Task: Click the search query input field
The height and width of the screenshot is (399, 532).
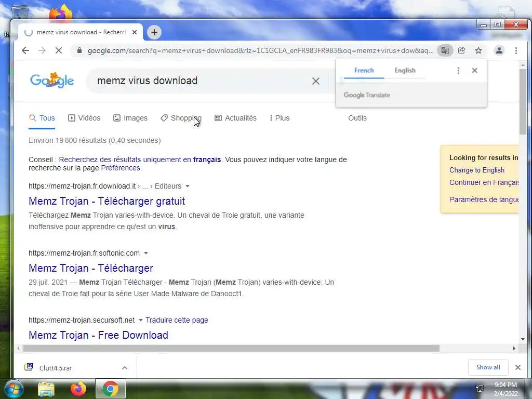Action: pyautogui.click(x=200, y=81)
